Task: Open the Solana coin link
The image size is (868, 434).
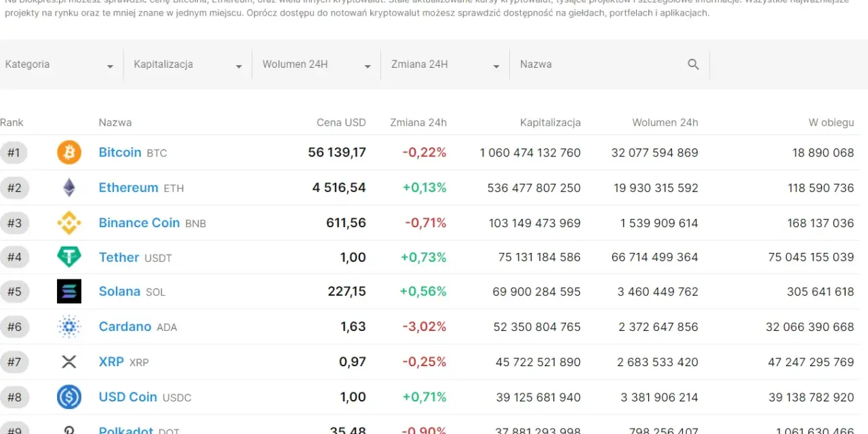Action: point(119,292)
